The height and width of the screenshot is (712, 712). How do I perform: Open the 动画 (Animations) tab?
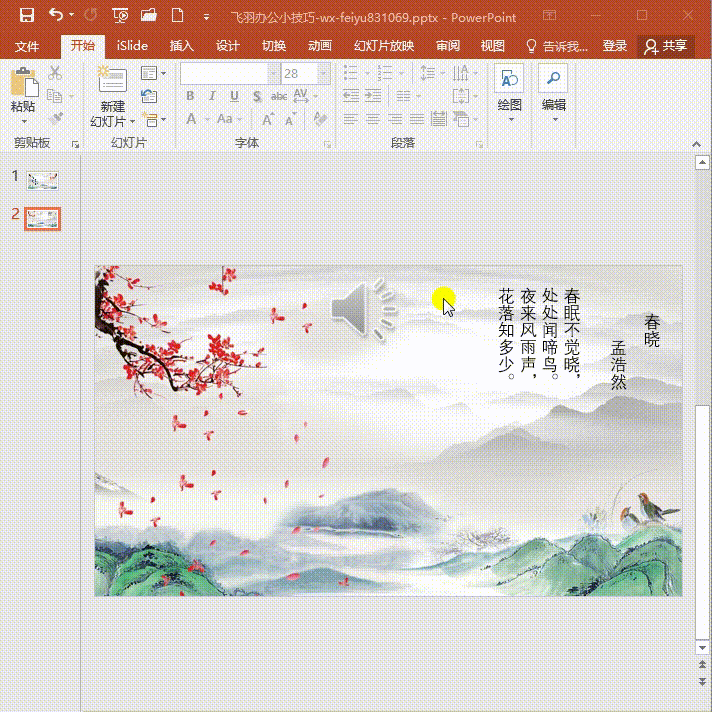click(319, 46)
